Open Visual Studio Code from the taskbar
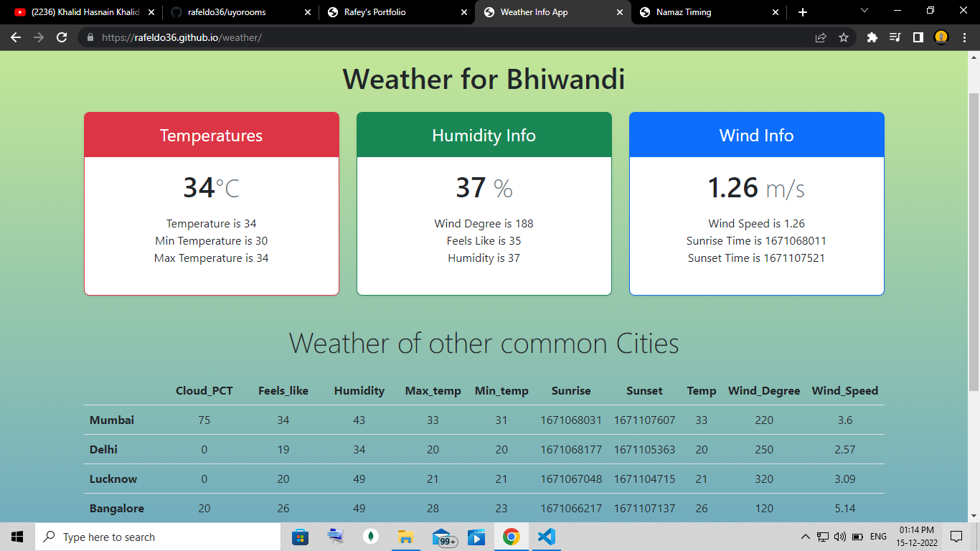980x551 pixels. [547, 537]
